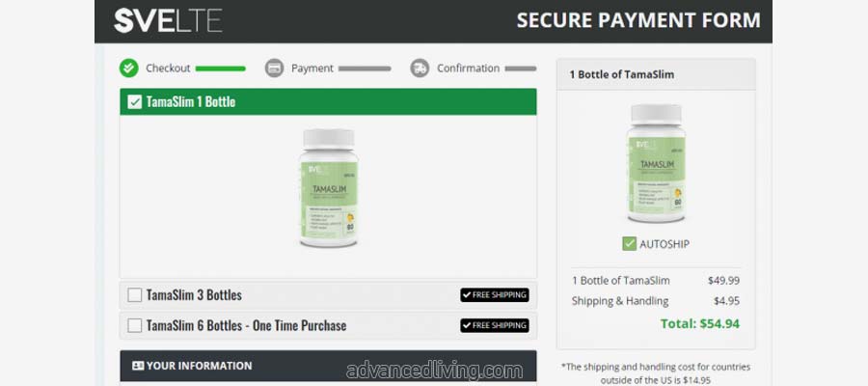Click the Payment credit card step icon
This screenshot has width=868, height=386.
[x=274, y=69]
